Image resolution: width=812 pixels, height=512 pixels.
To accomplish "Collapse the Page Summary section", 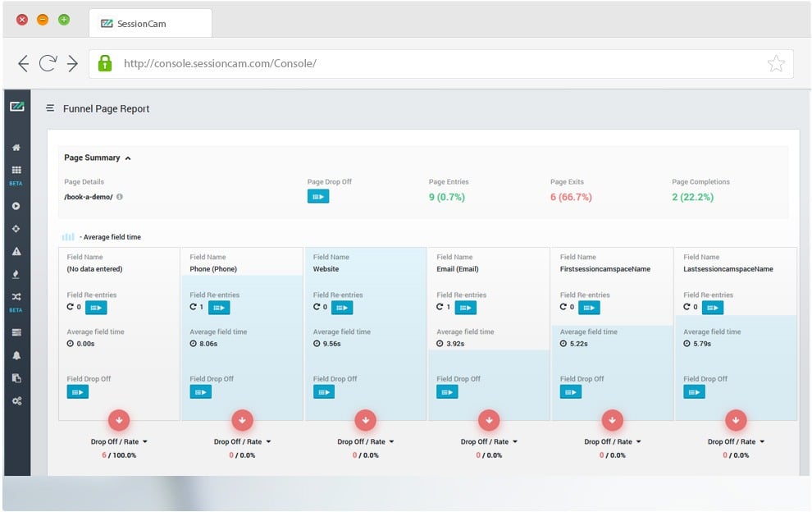I will coord(128,158).
